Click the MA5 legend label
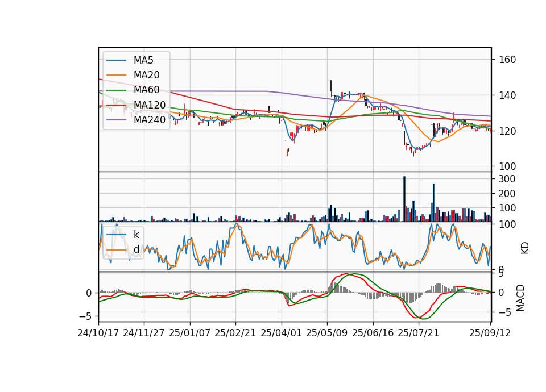 (143, 60)
